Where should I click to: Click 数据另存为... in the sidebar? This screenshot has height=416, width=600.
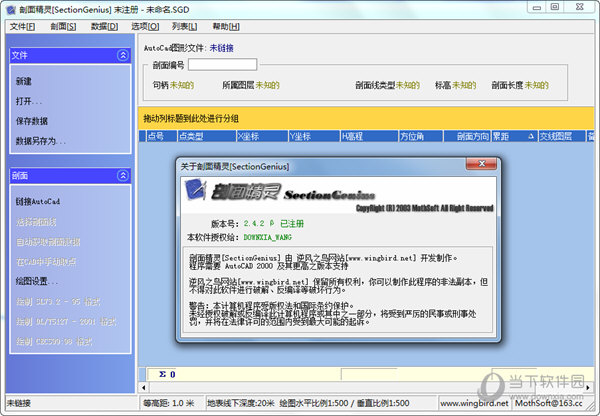coord(41,141)
